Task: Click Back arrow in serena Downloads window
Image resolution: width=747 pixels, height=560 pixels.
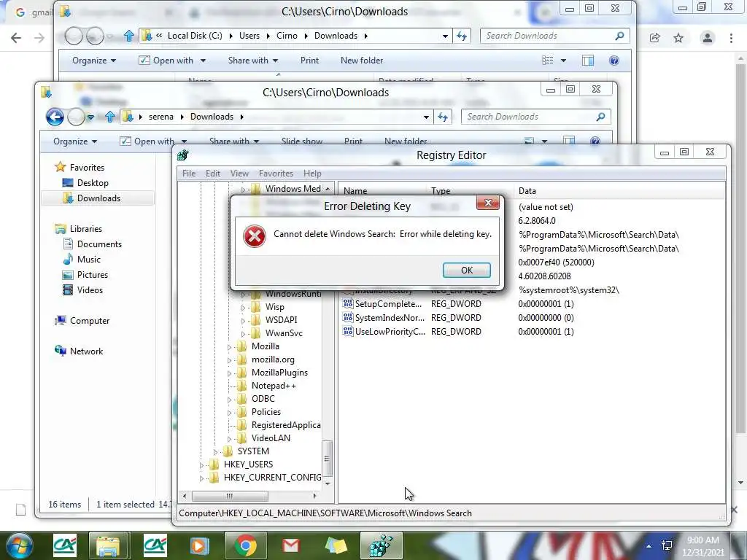Action: tap(55, 117)
